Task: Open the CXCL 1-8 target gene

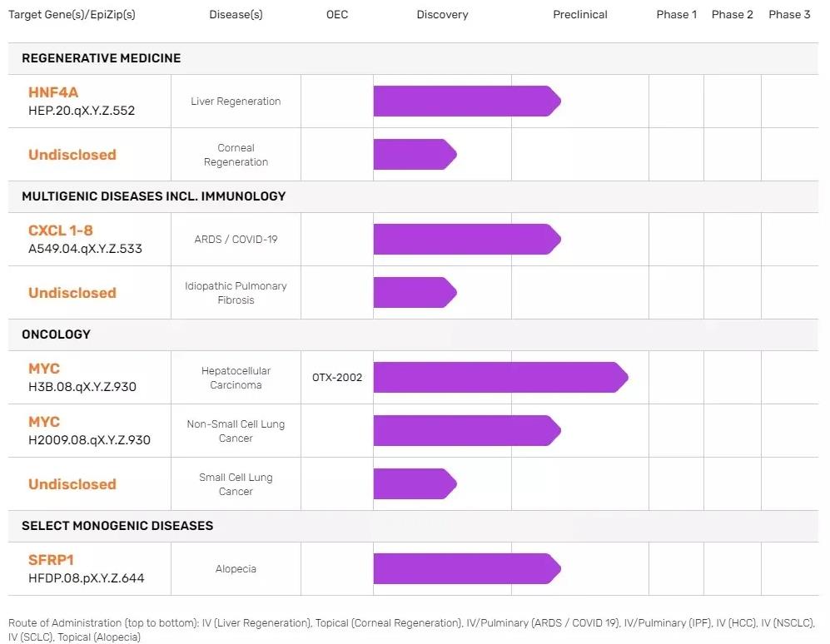Action: [60, 230]
